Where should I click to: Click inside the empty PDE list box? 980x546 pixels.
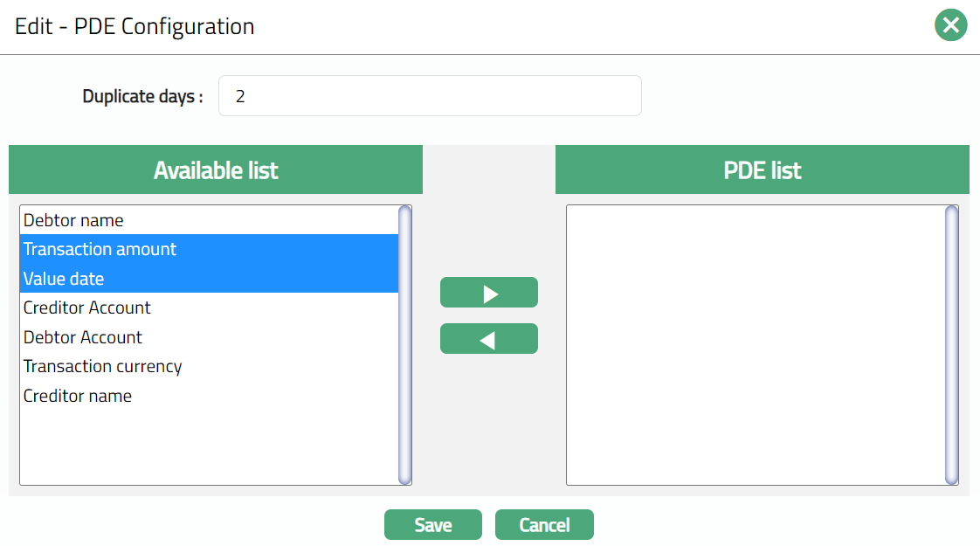(756, 345)
